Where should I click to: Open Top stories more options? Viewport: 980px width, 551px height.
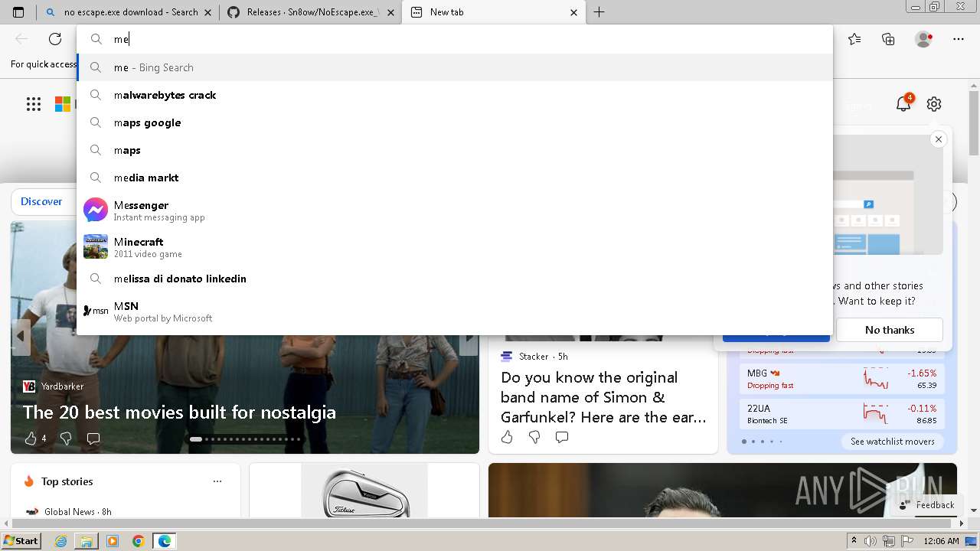(217, 481)
